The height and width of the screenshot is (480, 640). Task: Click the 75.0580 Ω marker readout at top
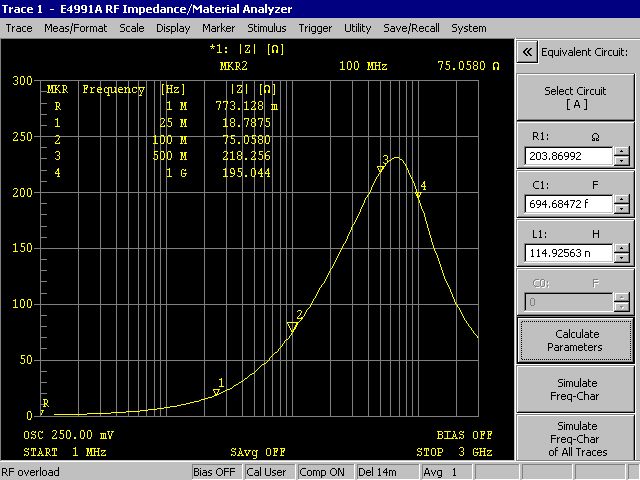click(x=468, y=66)
